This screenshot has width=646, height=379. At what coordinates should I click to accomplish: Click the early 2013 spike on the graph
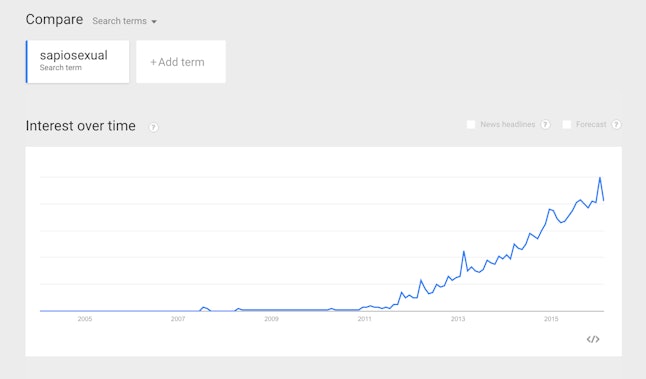464,251
